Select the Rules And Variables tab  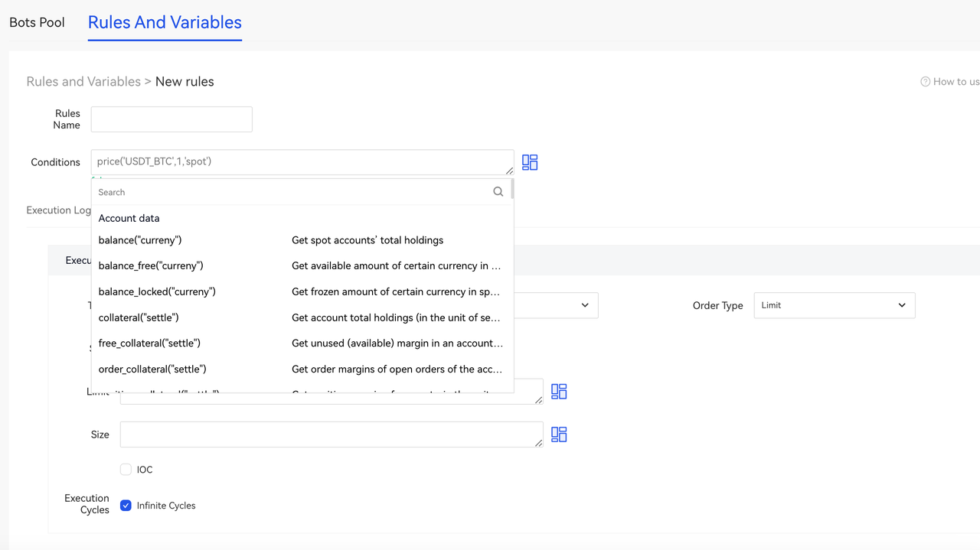coord(165,22)
